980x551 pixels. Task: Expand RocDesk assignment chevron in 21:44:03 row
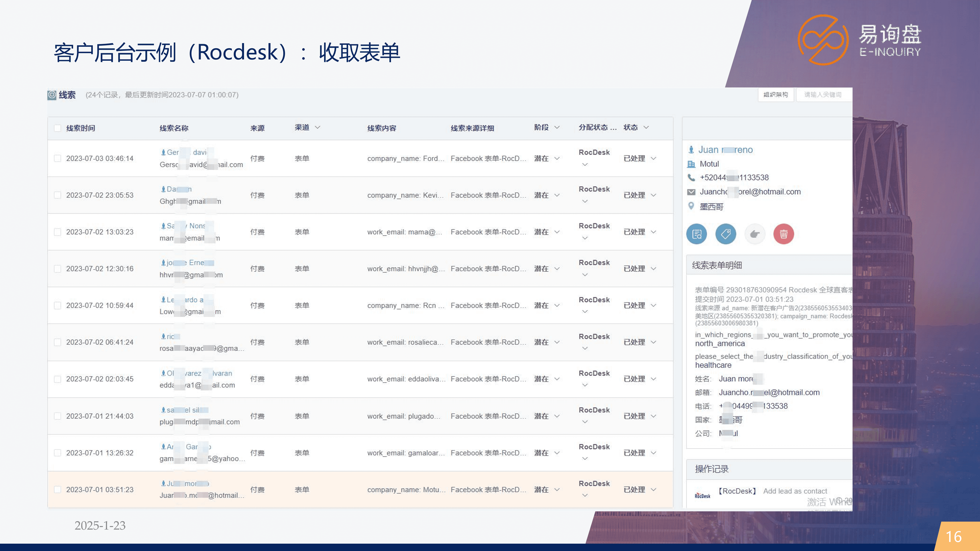(585, 422)
